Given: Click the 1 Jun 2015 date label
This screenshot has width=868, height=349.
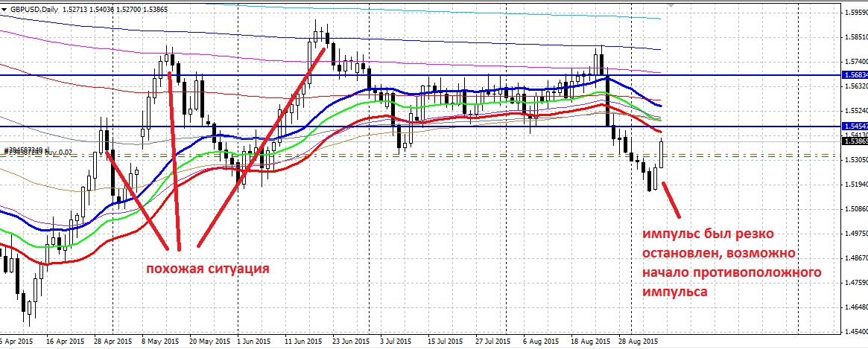Looking at the screenshot, I should coord(254,342).
